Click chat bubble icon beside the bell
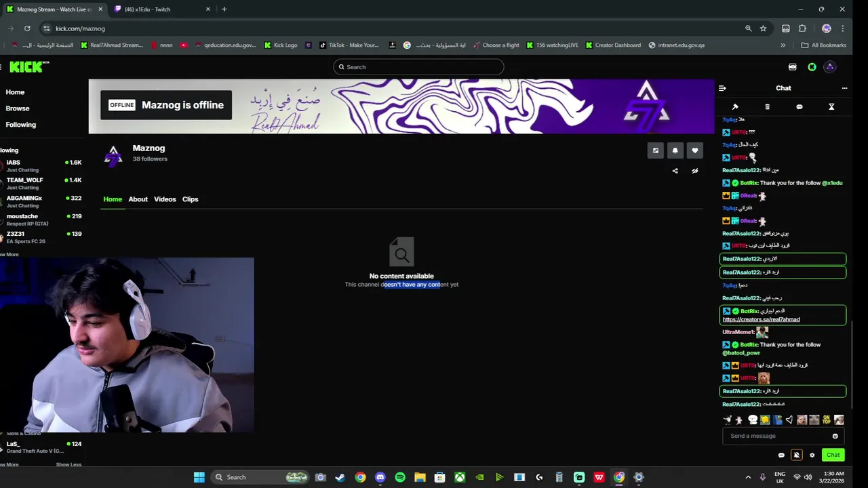Image resolution: width=868 pixels, height=488 pixels. click(x=781, y=455)
